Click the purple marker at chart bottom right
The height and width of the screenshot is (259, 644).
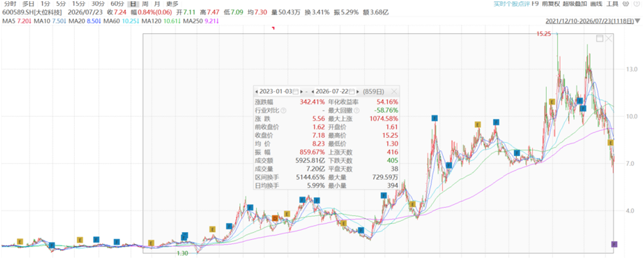pos(614,245)
